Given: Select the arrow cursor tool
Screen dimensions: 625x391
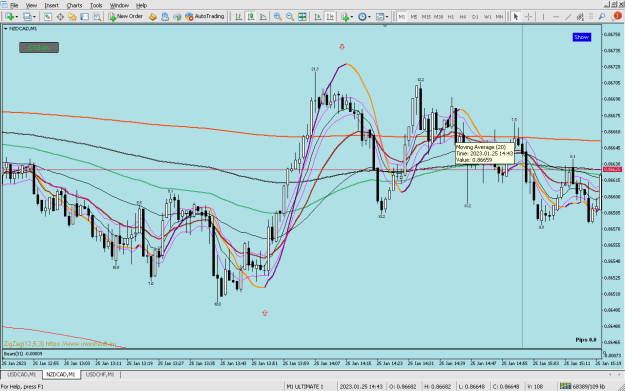Looking at the screenshot, I should 516,17.
